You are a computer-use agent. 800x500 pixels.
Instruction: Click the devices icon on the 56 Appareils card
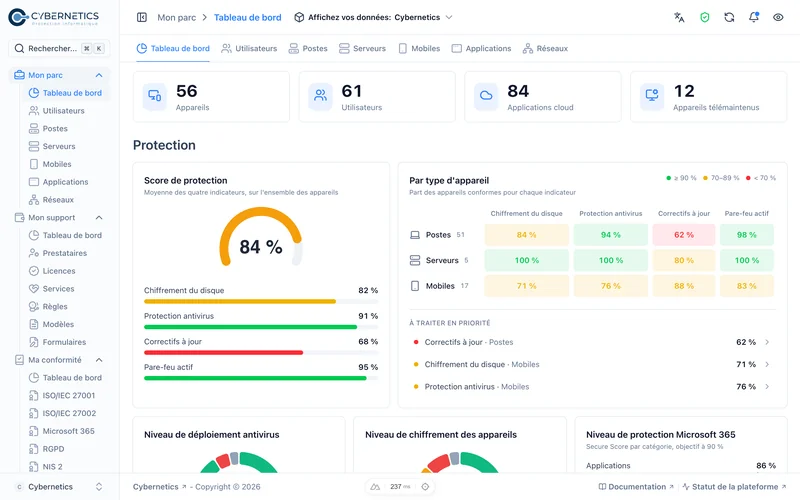155,96
